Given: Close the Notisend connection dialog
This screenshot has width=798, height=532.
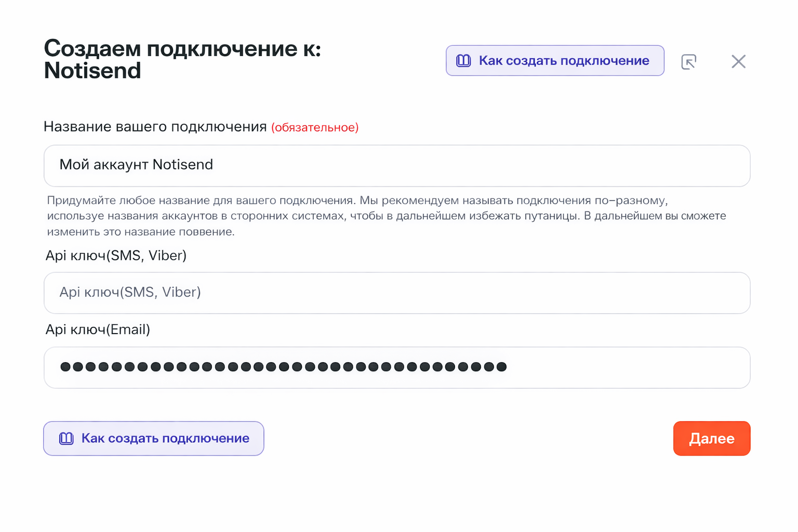Looking at the screenshot, I should 738,62.
